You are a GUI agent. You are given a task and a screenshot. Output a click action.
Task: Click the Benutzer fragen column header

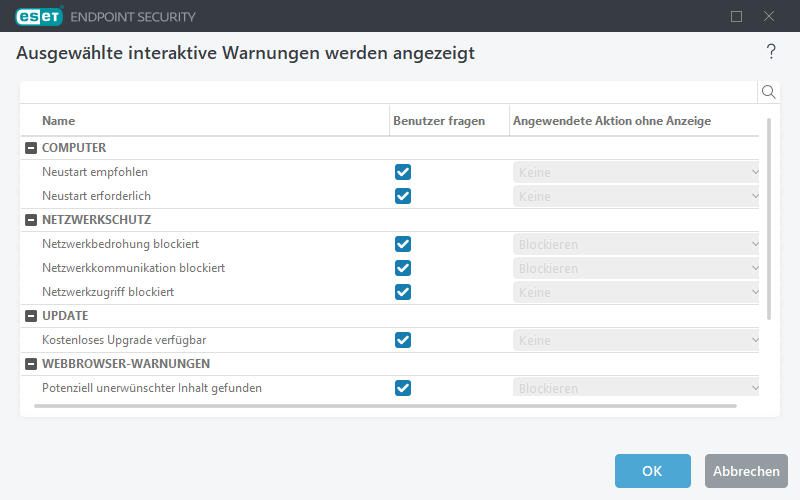pos(439,121)
